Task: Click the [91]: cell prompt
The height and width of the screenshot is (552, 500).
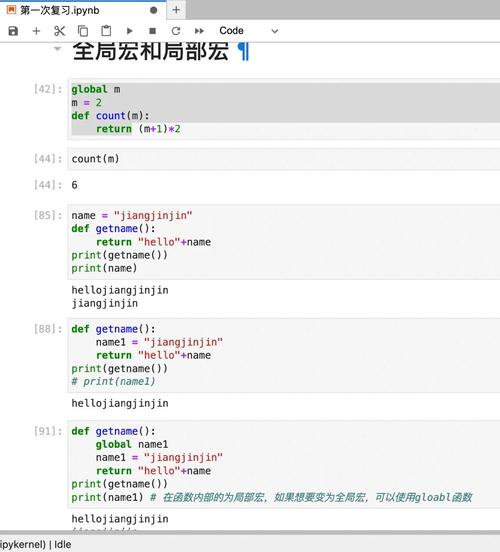Action: pos(48,431)
